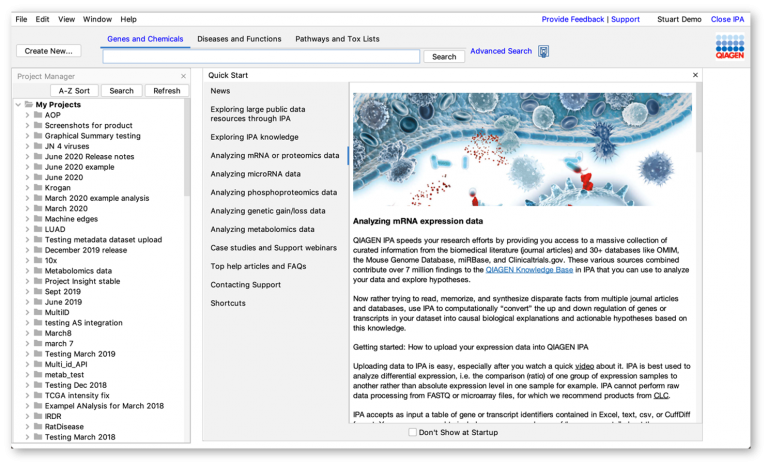Click the Create New... button

click(x=48, y=51)
